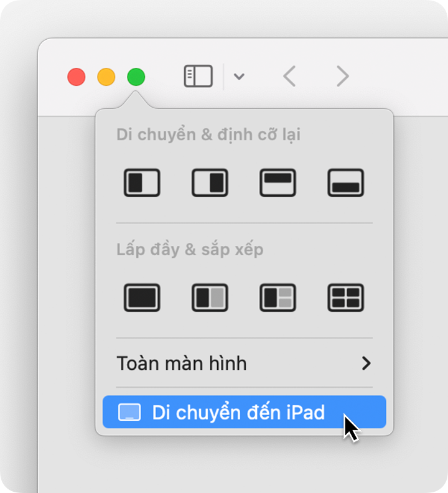Go back with the left arrow
The width and height of the screenshot is (448, 493).
(289, 76)
